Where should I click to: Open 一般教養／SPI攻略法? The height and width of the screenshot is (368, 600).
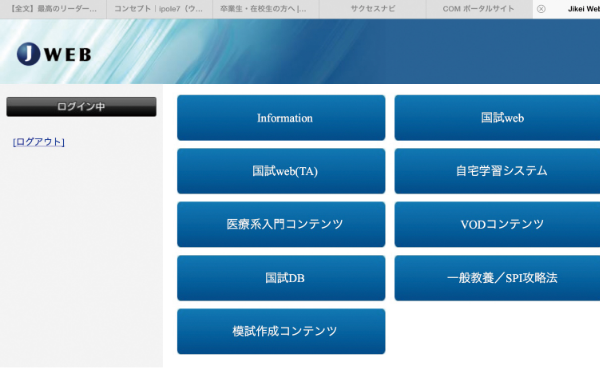point(497,278)
